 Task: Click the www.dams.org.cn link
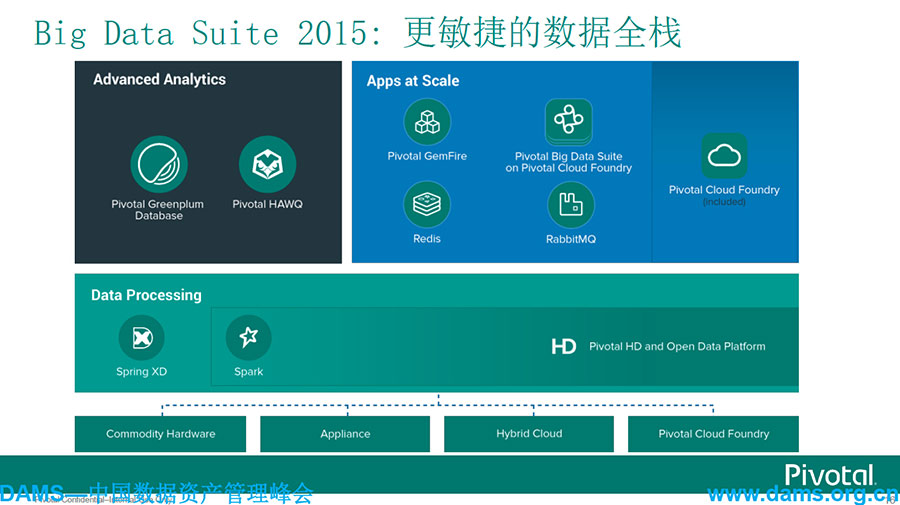click(803, 494)
